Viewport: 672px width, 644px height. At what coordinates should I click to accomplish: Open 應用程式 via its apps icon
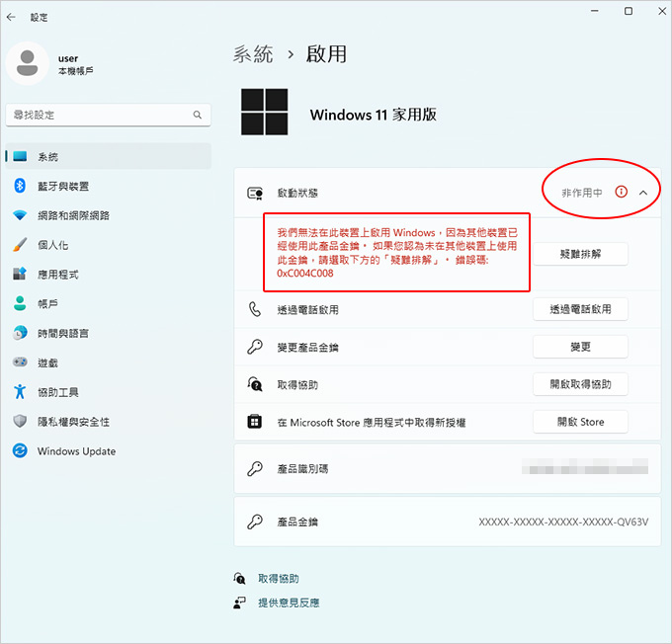click(20, 274)
